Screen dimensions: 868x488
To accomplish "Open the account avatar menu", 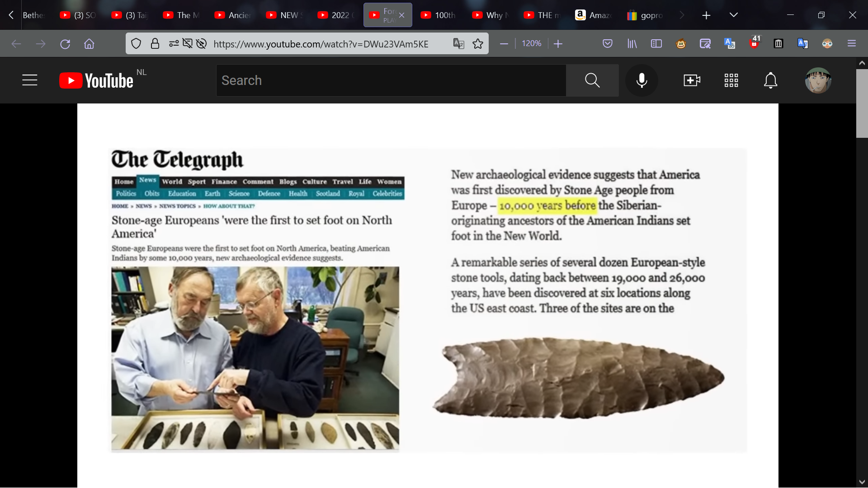I will point(818,80).
